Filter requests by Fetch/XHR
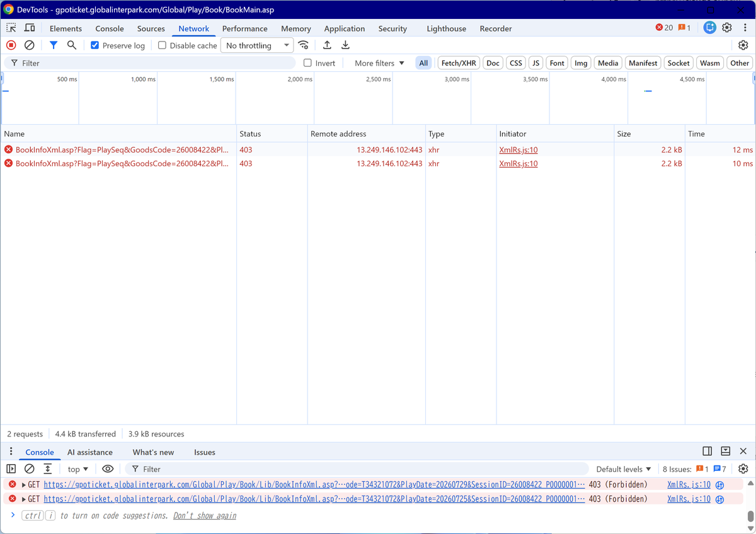756x534 pixels. pyautogui.click(x=459, y=63)
